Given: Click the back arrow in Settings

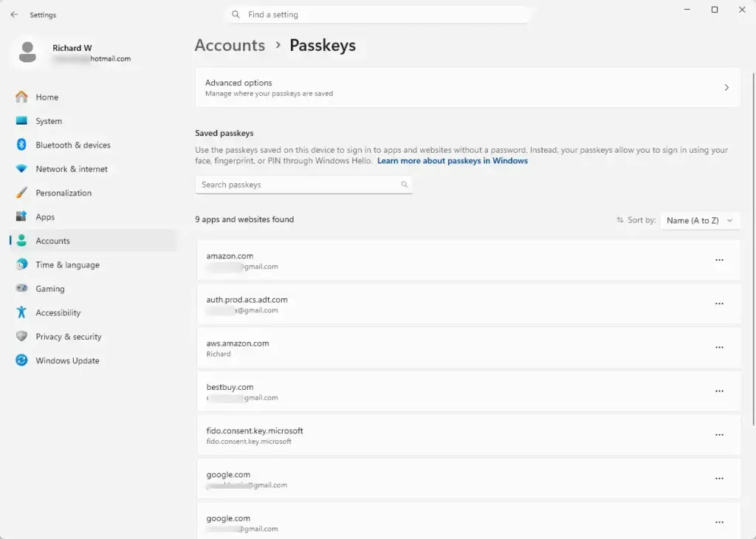Looking at the screenshot, I should click(x=14, y=15).
